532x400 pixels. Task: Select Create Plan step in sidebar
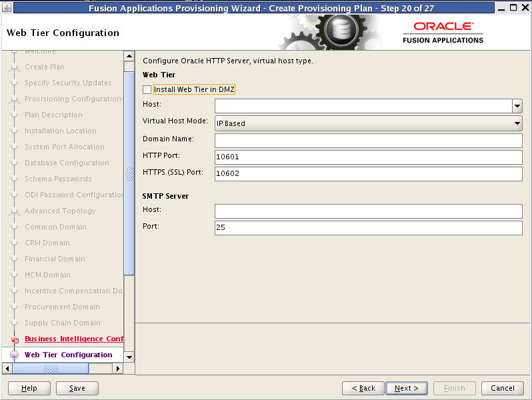(45, 67)
